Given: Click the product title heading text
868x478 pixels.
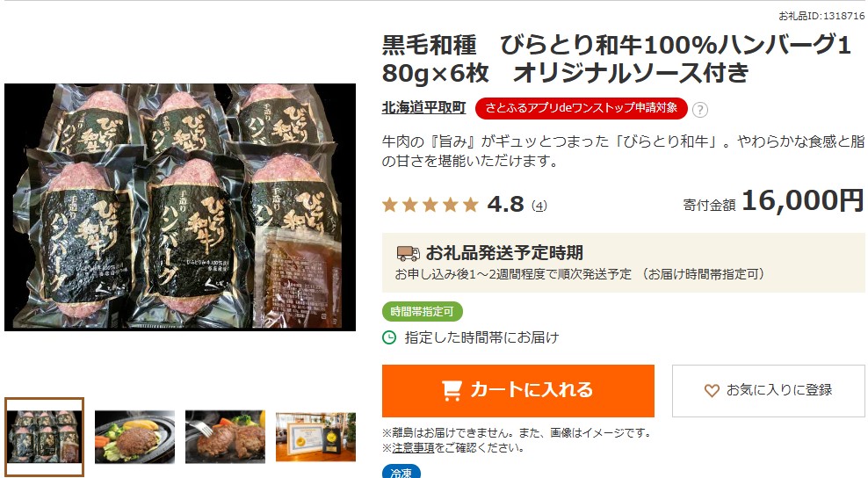Looking at the screenshot, I should coord(616,59).
